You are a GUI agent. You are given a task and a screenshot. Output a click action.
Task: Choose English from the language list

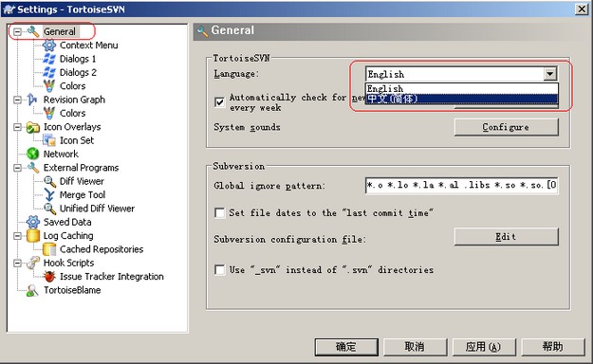coord(462,88)
